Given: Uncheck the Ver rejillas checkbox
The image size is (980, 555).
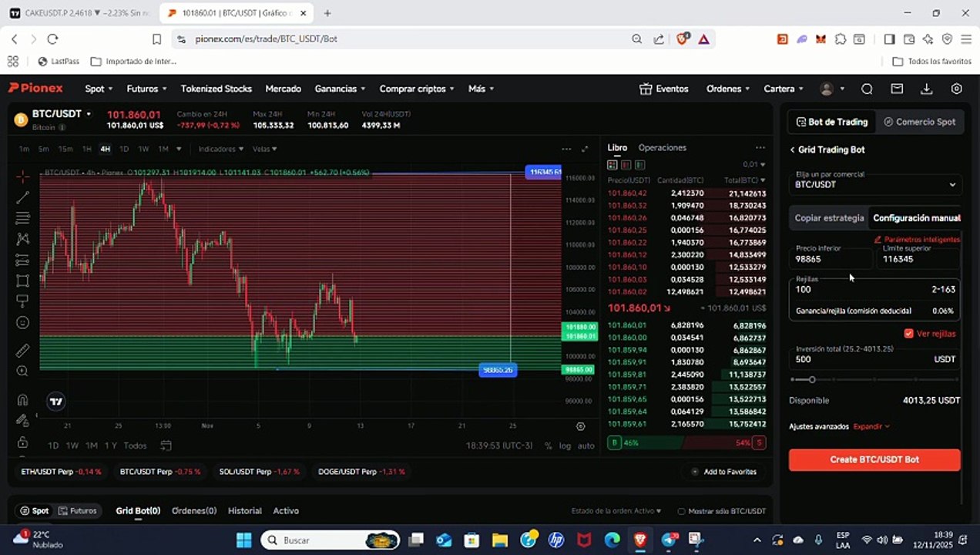Looking at the screenshot, I should tap(908, 334).
